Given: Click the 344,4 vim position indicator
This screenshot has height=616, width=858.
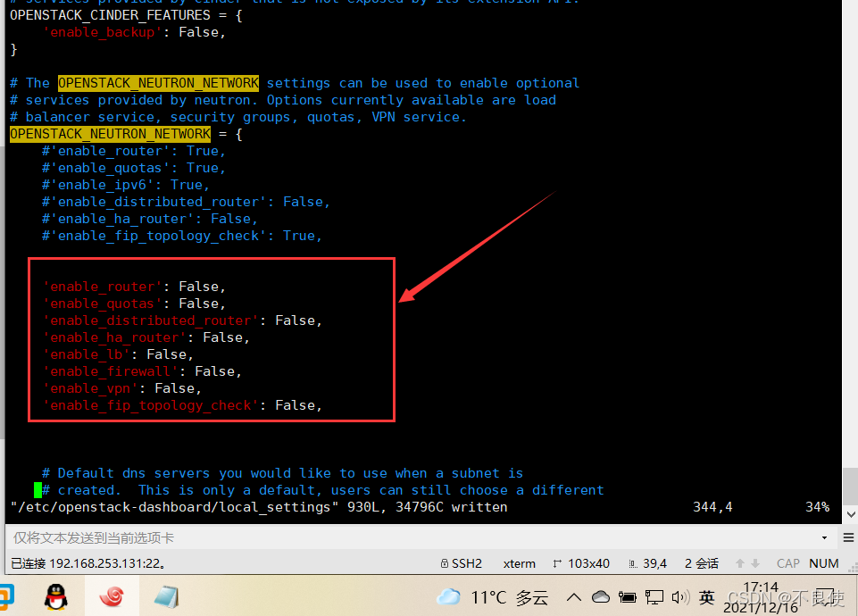Looking at the screenshot, I should (x=712, y=507).
